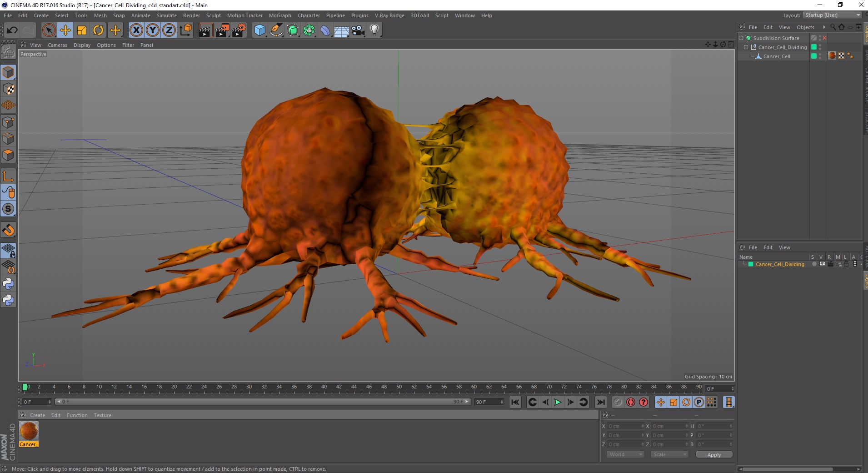The image size is (868, 473).
Task: Toggle Parameter keyframe P button
Action: [699, 402]
